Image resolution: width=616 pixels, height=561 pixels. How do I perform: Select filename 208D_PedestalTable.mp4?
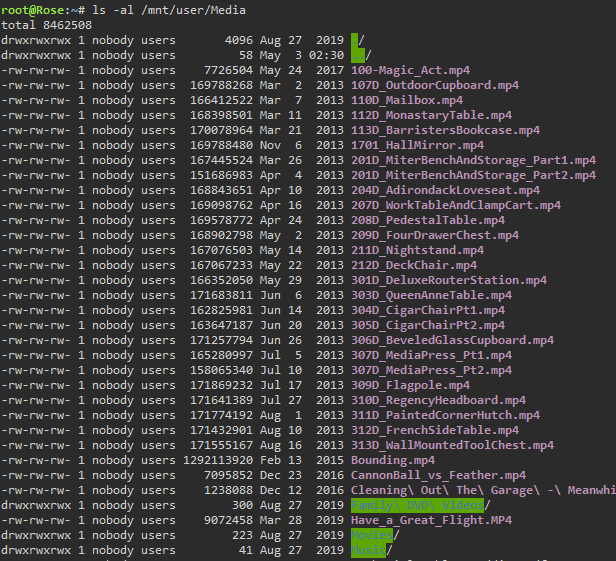click(427, 220)
